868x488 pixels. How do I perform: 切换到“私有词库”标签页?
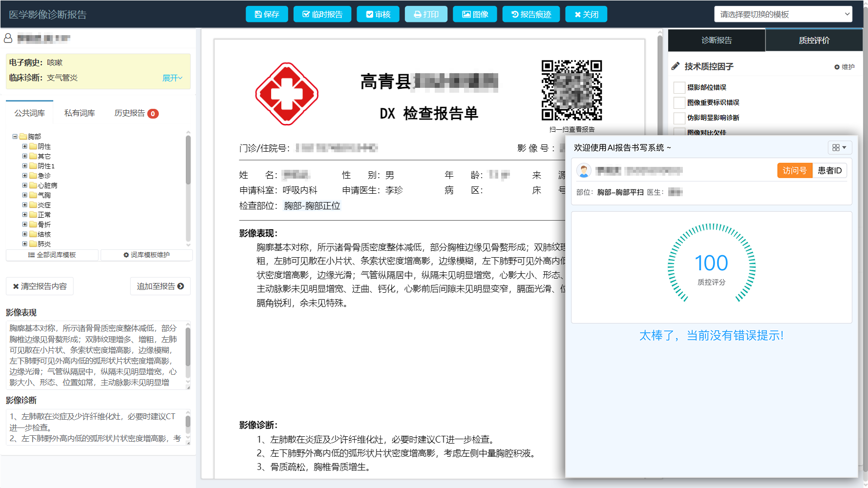pyautogui.click(x=80, y=112)
